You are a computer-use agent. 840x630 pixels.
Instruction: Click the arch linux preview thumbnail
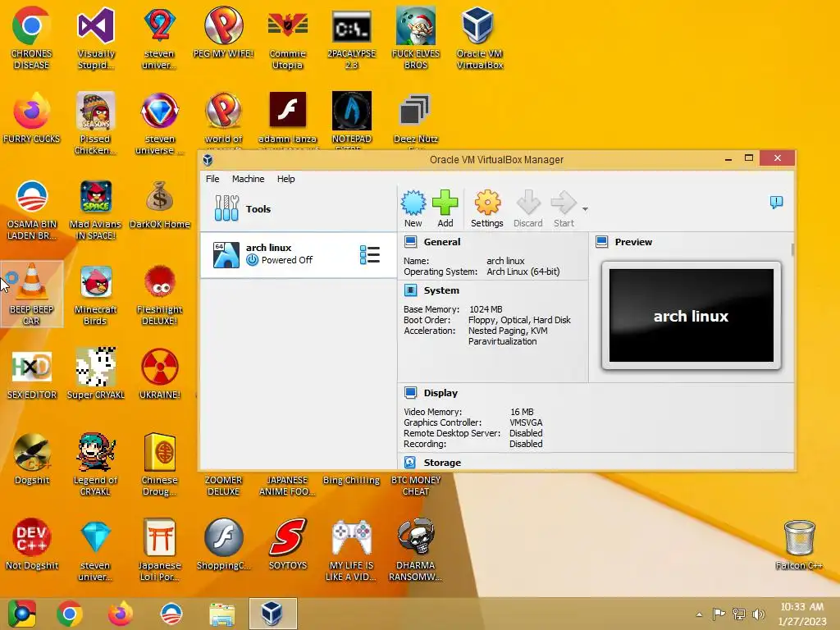pyautogui.click(x=691, y=316)
